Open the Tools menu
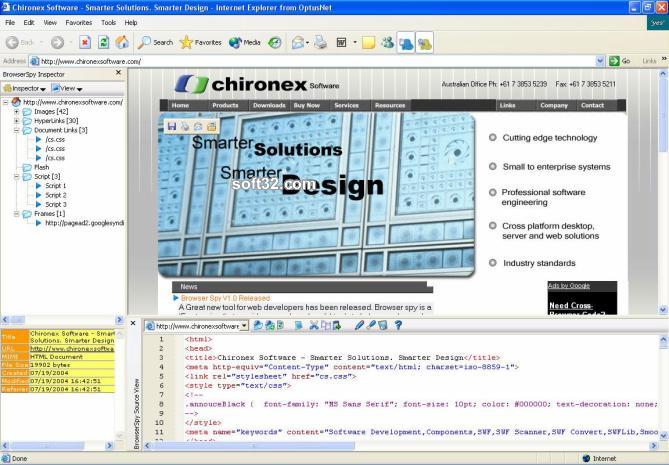The image size is (669, 465). point(108,23)
